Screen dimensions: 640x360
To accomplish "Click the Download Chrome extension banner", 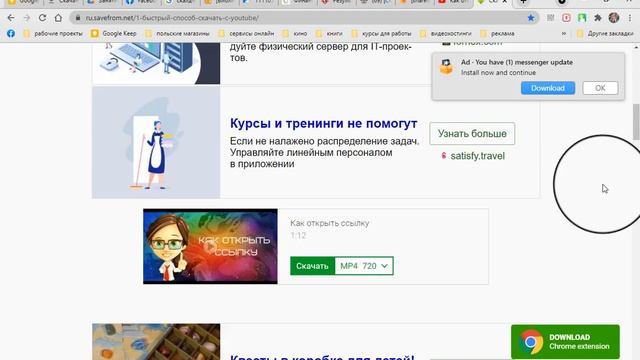I will [565, 342].
